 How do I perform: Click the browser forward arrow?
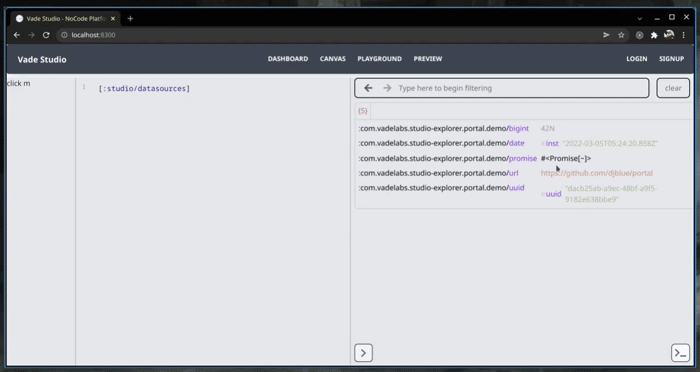click(31, 35)
